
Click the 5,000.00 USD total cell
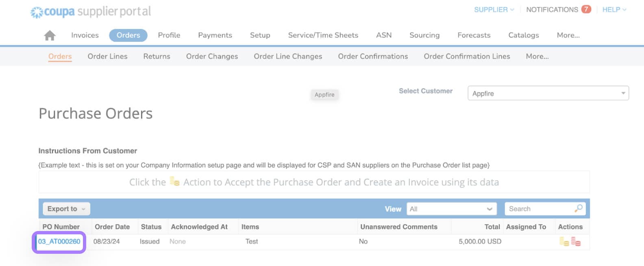pyautogui.click(x=480, y=242)
